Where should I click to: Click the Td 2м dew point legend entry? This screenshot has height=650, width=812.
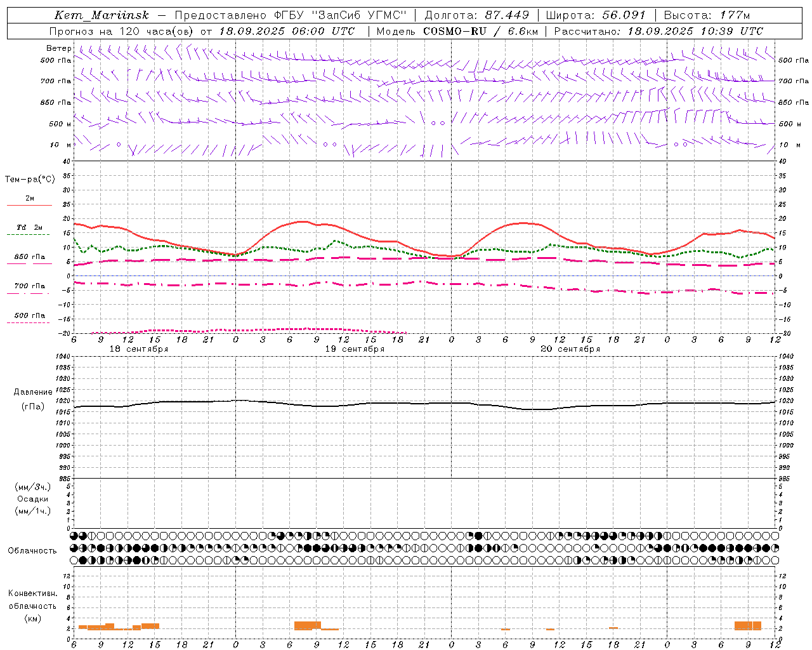pos(30,227)
